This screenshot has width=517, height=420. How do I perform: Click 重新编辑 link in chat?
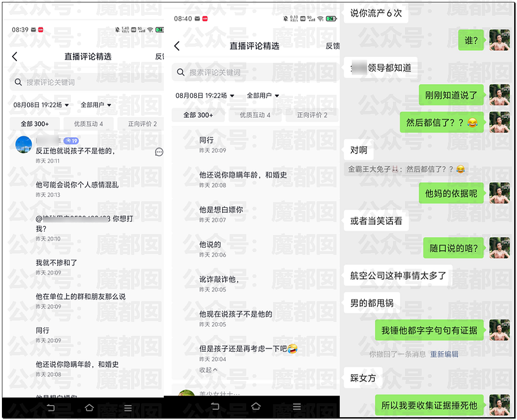(444, 354)
